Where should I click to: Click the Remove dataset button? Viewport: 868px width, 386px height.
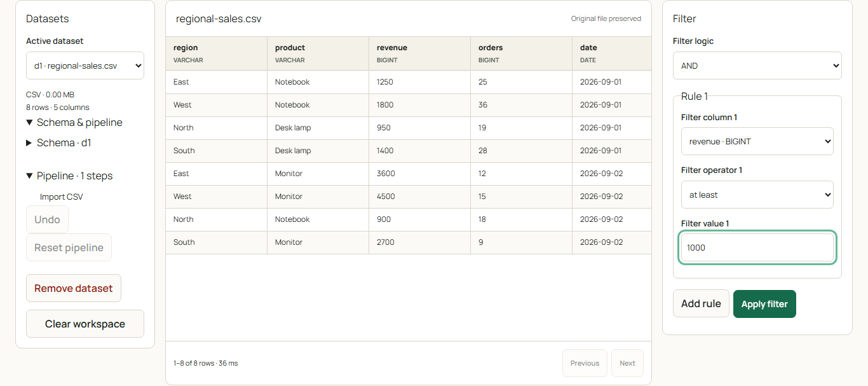coord(74,288)
